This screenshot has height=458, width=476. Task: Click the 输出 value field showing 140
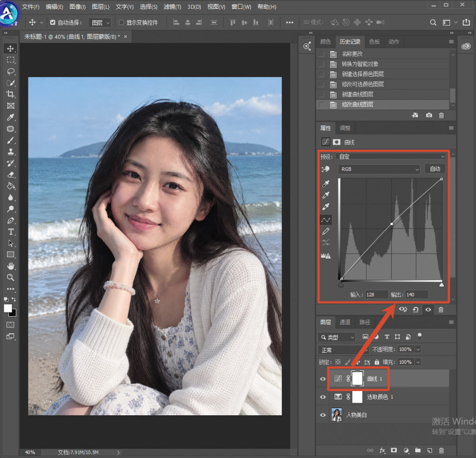tap(416, 295)
